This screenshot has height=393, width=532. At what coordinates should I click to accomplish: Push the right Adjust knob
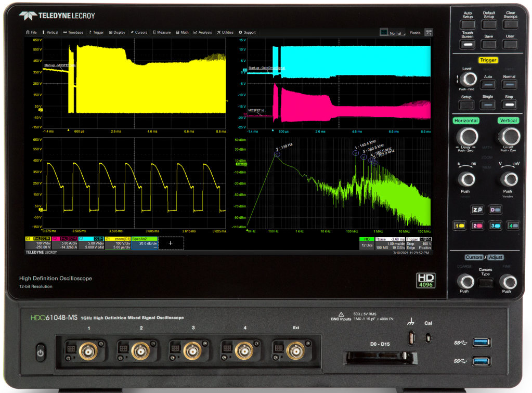point(509,281)
